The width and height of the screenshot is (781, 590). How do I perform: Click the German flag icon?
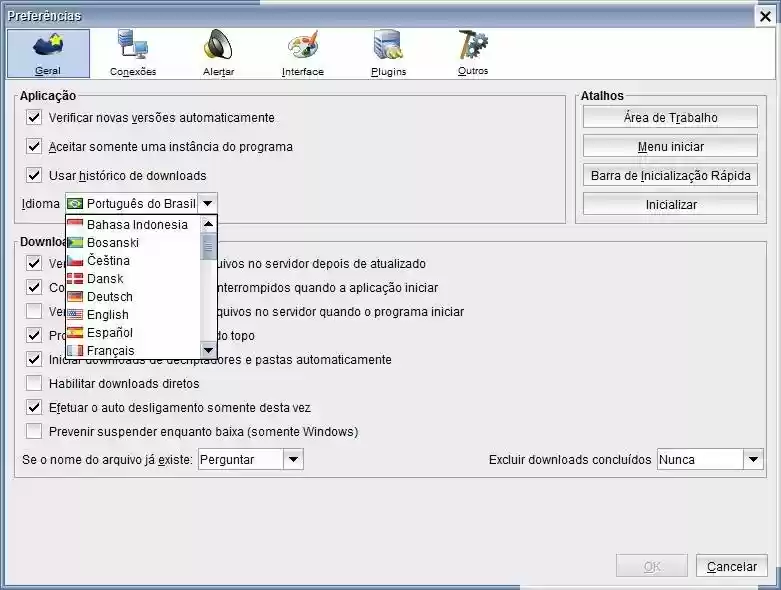pos(75,297)
